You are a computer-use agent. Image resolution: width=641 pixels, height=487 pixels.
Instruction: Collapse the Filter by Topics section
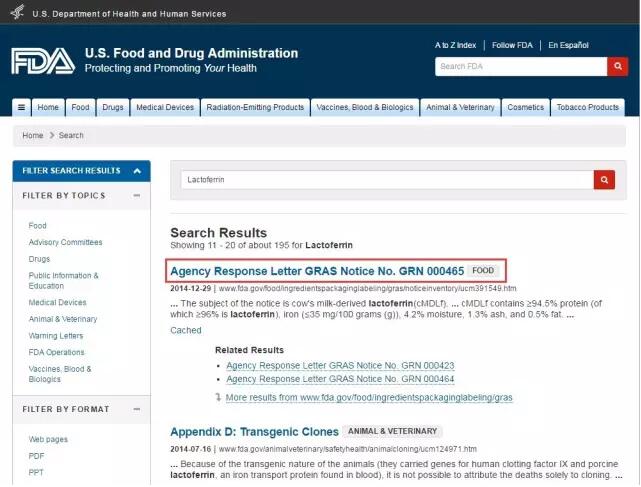click(137, 195)
